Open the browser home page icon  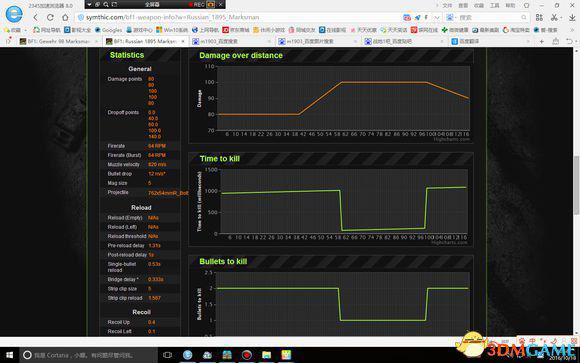(65, 17)
